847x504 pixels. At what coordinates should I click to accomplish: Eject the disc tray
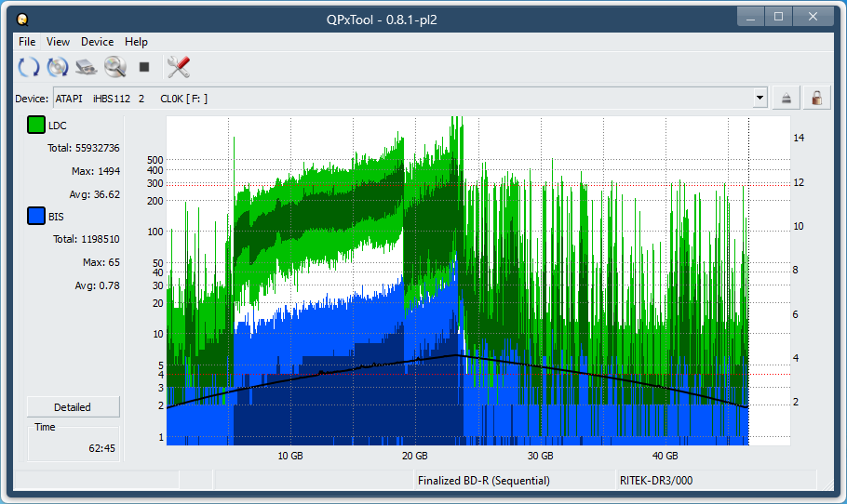coord(786,99)
